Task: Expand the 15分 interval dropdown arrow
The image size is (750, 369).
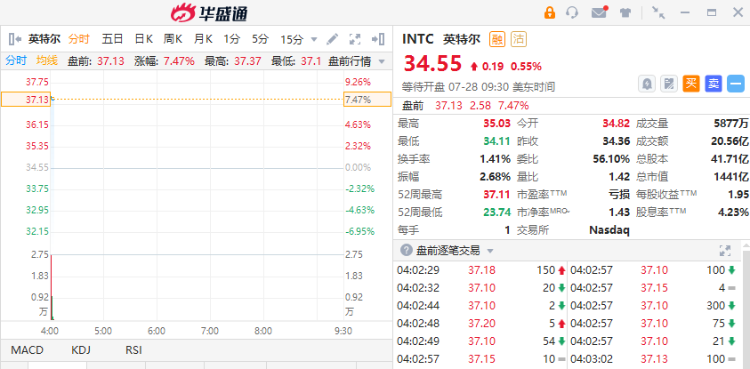Action: pos(314,39)
